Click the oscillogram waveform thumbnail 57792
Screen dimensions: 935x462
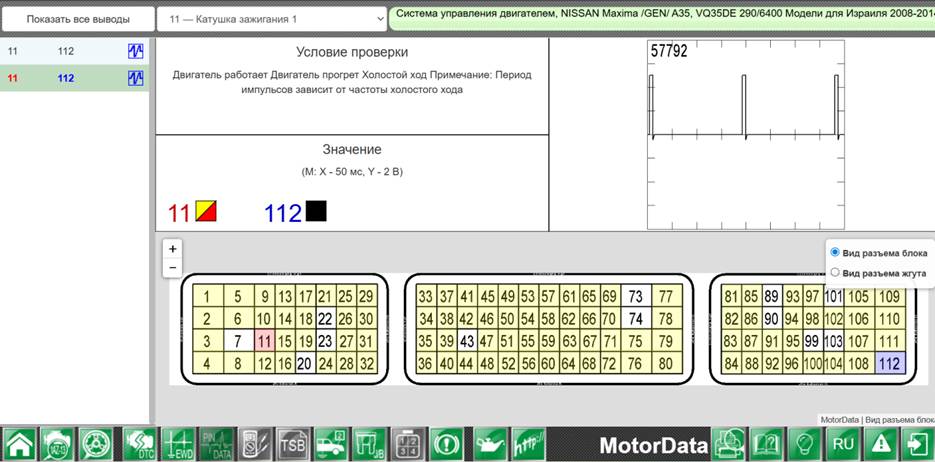[745, 135]
